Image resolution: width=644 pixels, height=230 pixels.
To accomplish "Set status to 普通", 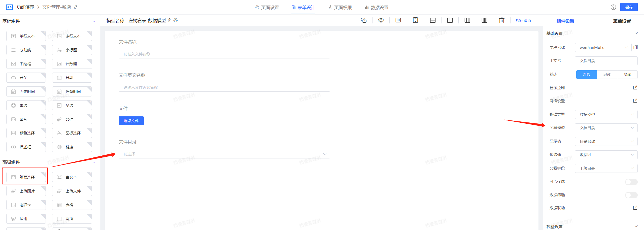I will (586, 75).
